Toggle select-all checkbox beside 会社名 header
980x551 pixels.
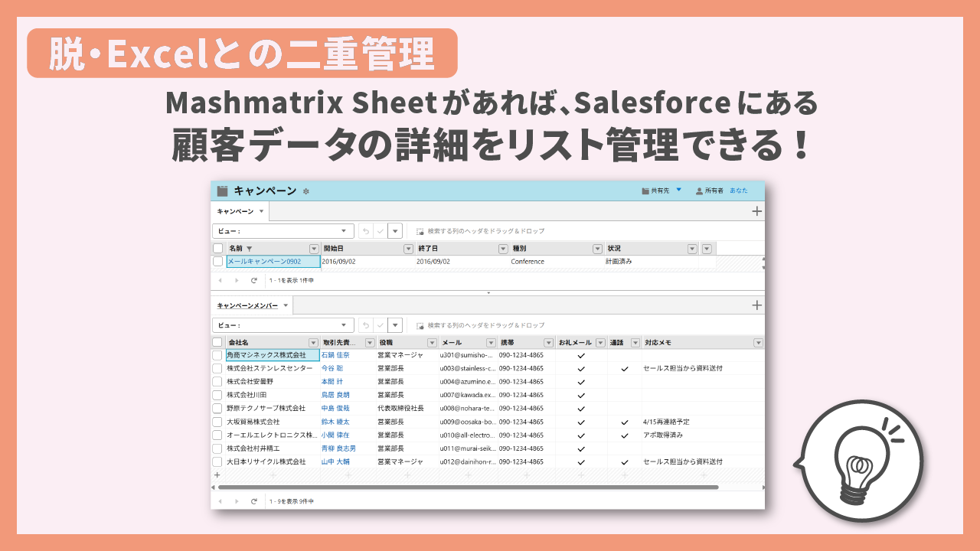coord(218,342)
